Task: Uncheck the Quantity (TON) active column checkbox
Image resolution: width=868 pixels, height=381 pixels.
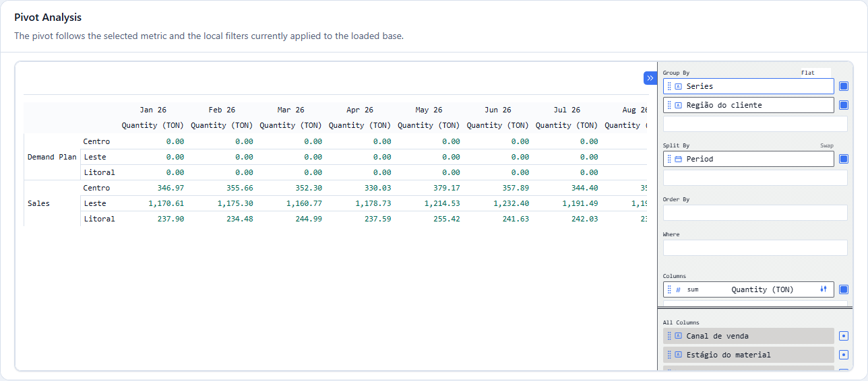Action: [844, 289]
